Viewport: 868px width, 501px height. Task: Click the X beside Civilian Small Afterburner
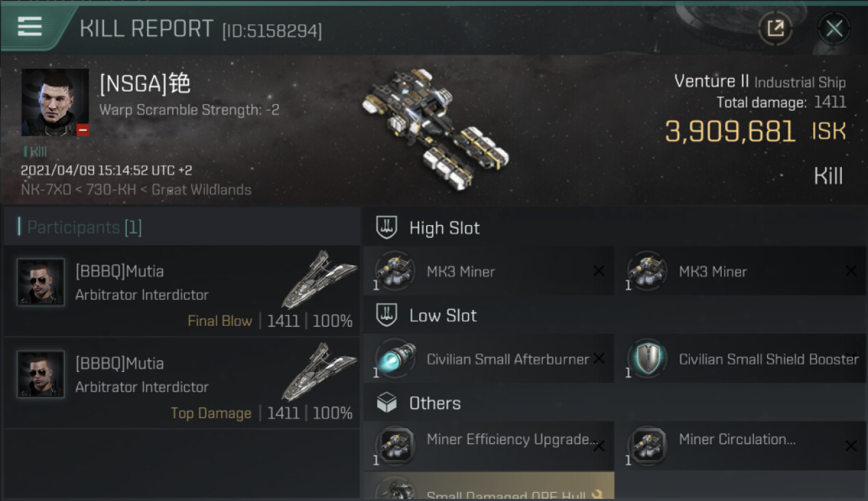(x=599, y=359)
